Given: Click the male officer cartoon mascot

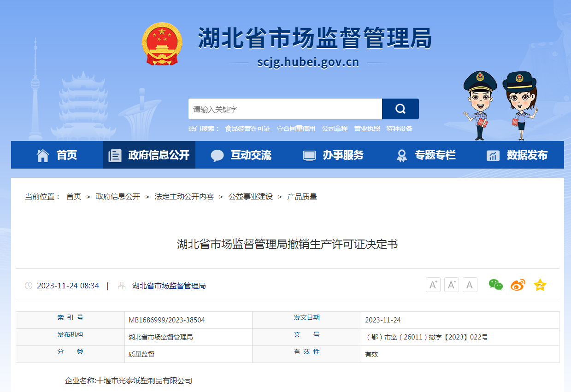Looking at the screenshot, I should click(480, 105).
